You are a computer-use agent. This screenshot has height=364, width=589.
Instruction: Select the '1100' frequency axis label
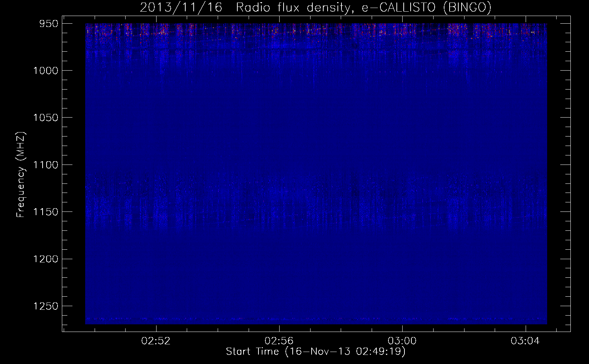[x=46, y=165]
